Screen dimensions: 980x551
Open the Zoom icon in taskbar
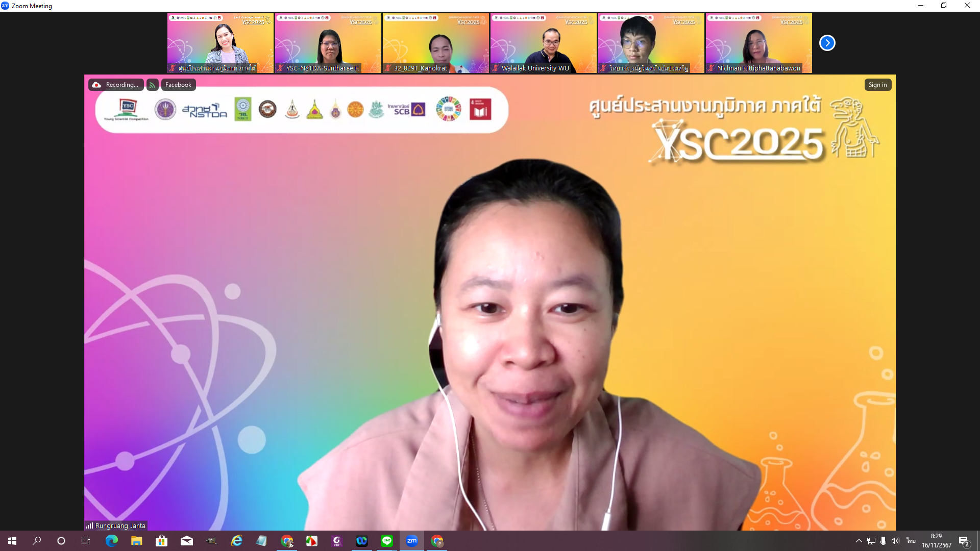411,541
